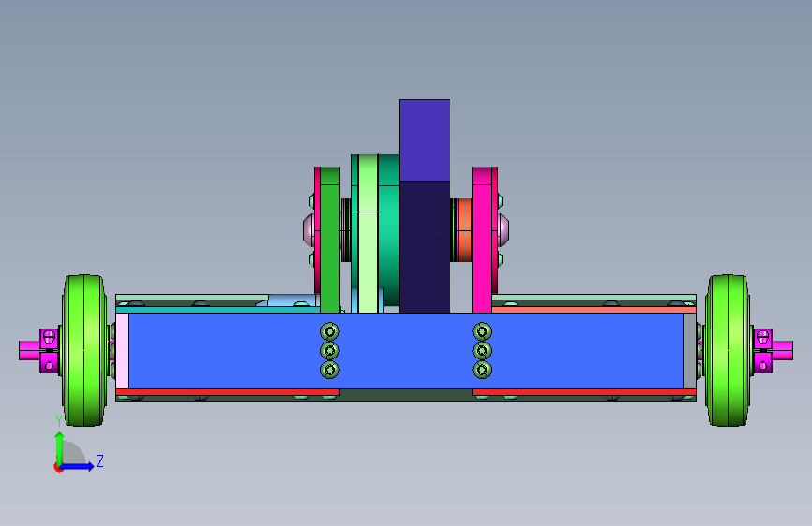812x526 pixels.
Task: Select bottom screw in left screw column
Action: 330,370
